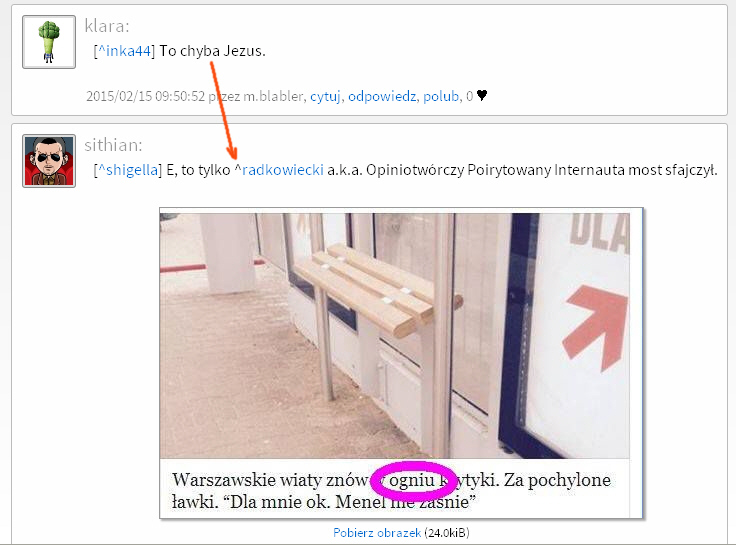This screenshot has height=545, width=736.
Task: Open sithian's sunglasses avatar
Action: pyautogui.click(x=49, y=161)
